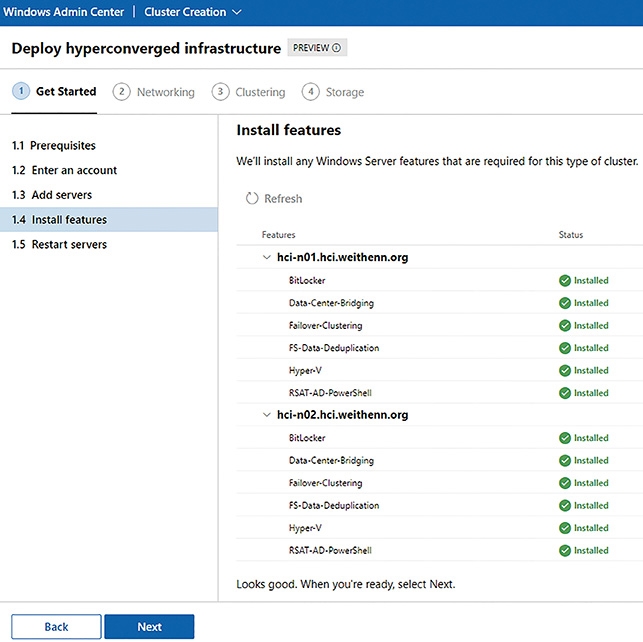This screenshot has width=643, height=642.
Task: Click the step 3 circle icon for Clustering
Action: coord(220,92)
